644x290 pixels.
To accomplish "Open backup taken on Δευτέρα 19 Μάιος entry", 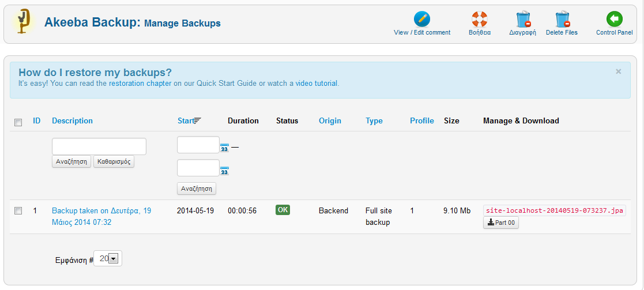I will 101,216.
